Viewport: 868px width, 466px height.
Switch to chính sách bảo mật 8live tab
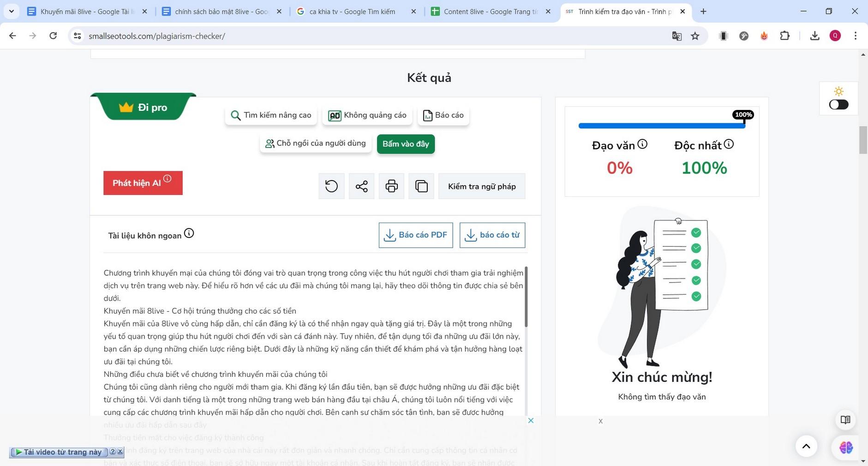(222, 12)
